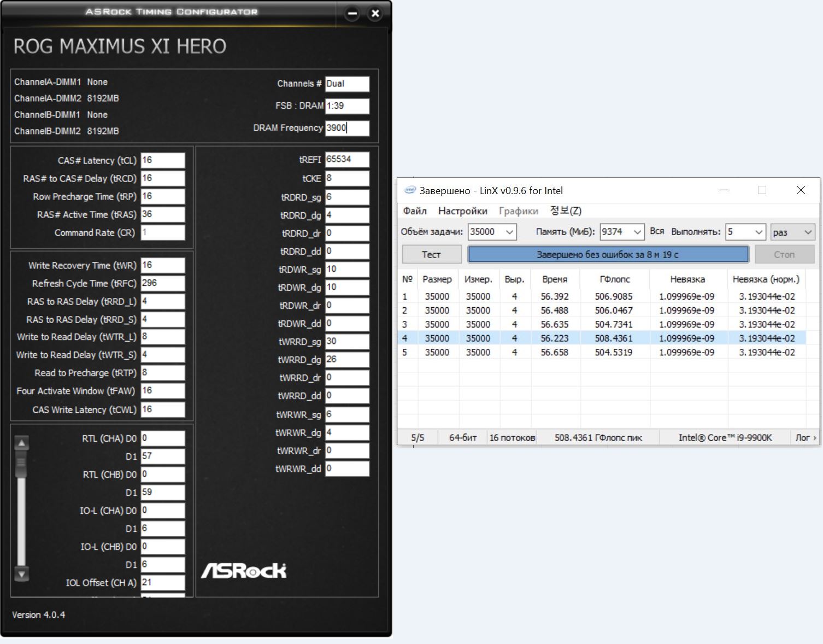Minimize the LinX window

coord(725,190)
